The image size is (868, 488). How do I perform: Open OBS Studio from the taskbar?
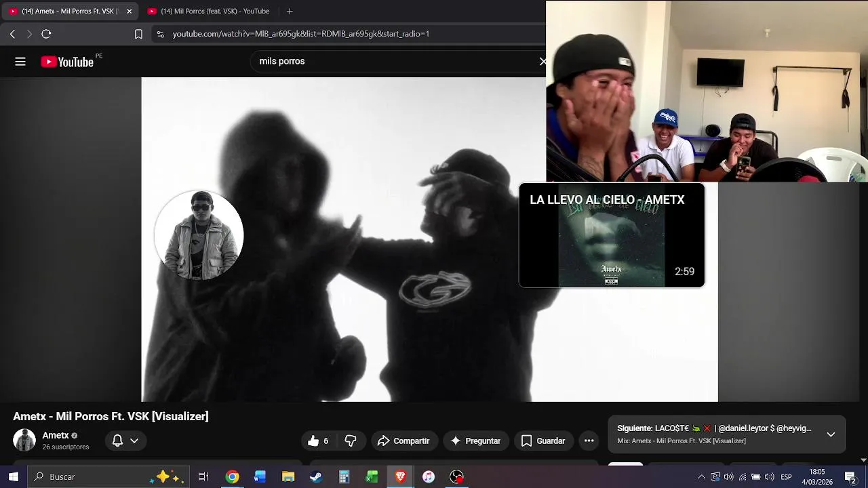456,476
